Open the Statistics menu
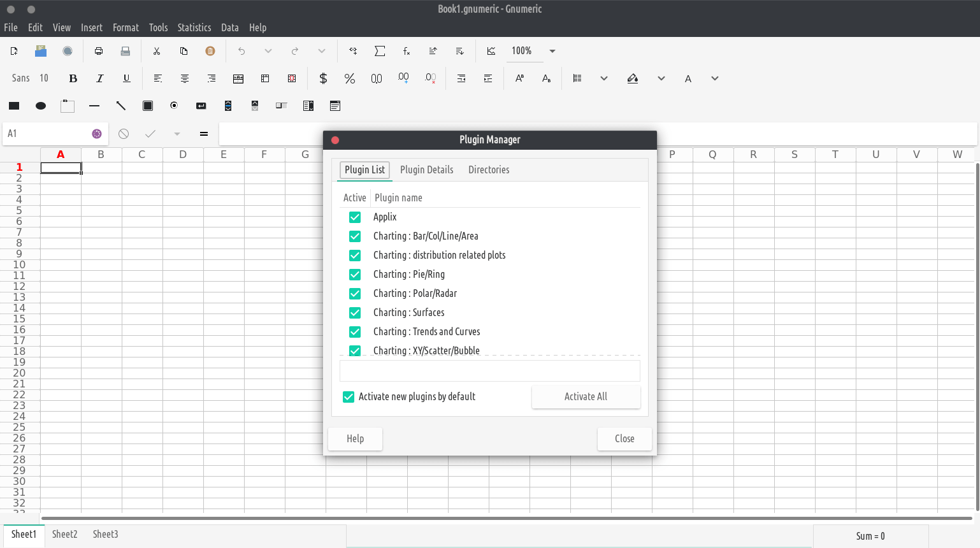 click(x=194, y=27)
